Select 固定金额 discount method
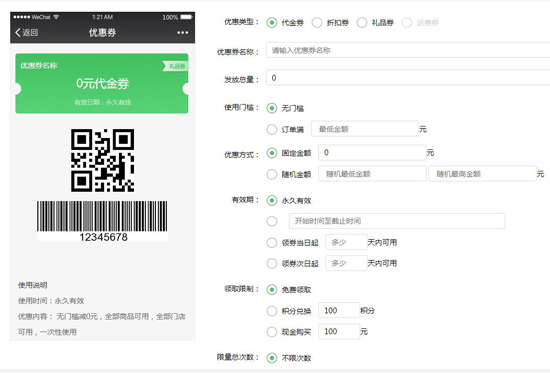 coord(272,153)
